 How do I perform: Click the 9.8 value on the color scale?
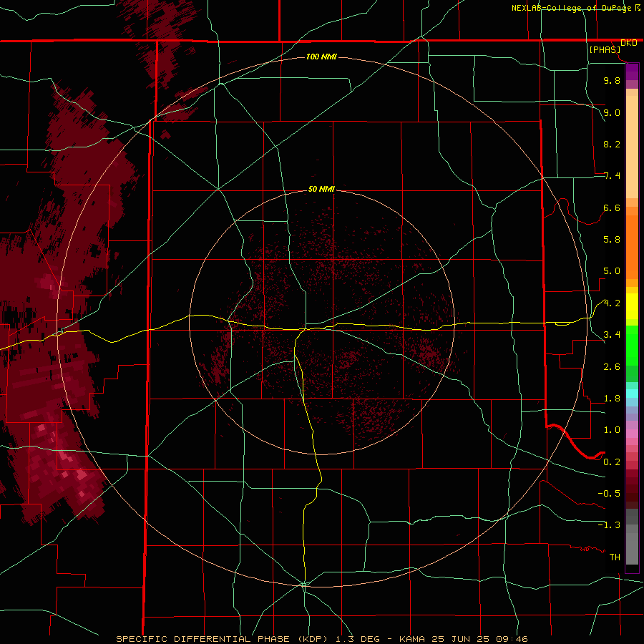click(612, 80)
